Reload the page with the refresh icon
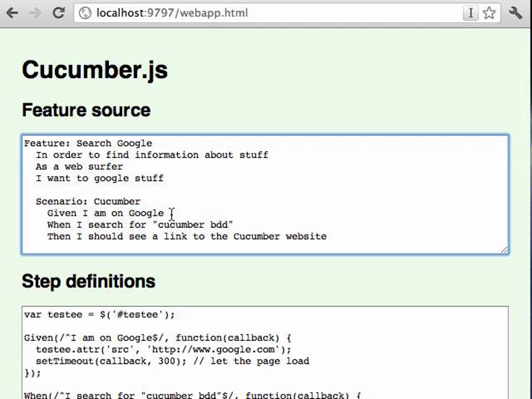The image size is (532, 399). pos(59,13)
